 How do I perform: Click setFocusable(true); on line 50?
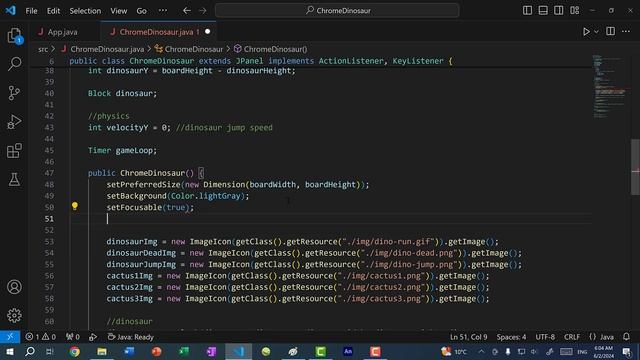pos(150,207)
